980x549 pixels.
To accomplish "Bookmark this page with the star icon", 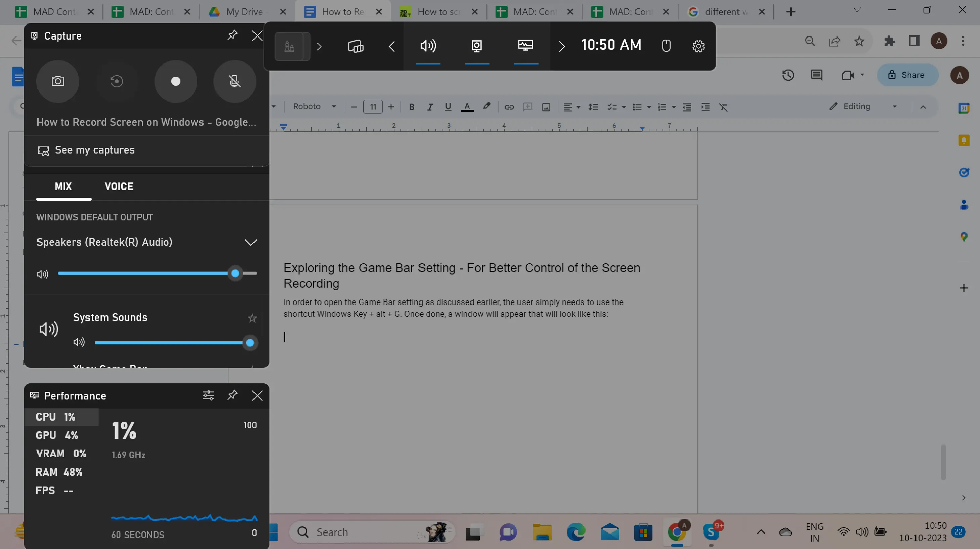I will click(x=859, y=41).
